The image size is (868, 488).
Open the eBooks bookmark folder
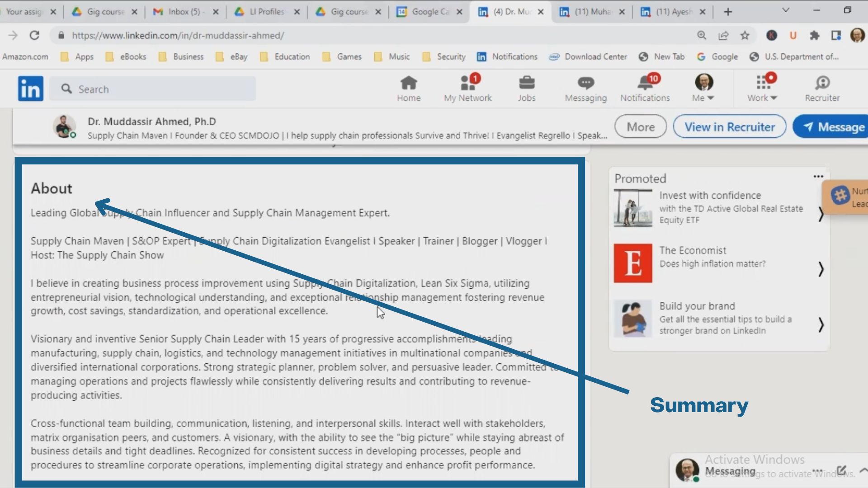pyautogui.click(x=126, y=56)
